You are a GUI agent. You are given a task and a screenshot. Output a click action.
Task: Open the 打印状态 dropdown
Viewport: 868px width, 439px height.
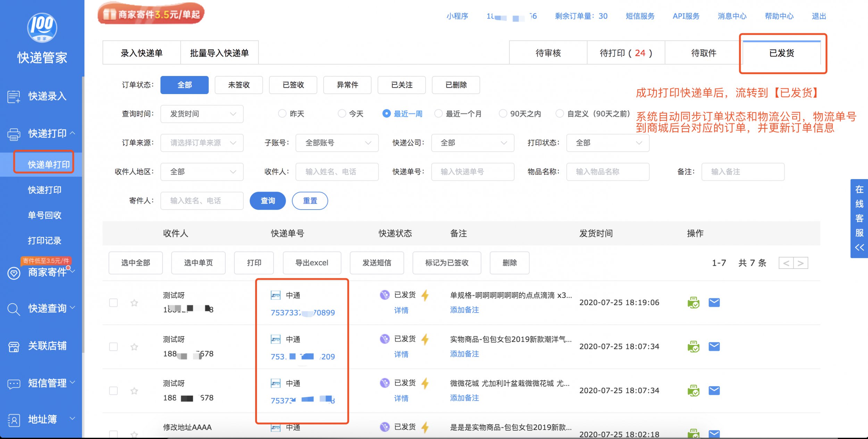coord(608,143)
